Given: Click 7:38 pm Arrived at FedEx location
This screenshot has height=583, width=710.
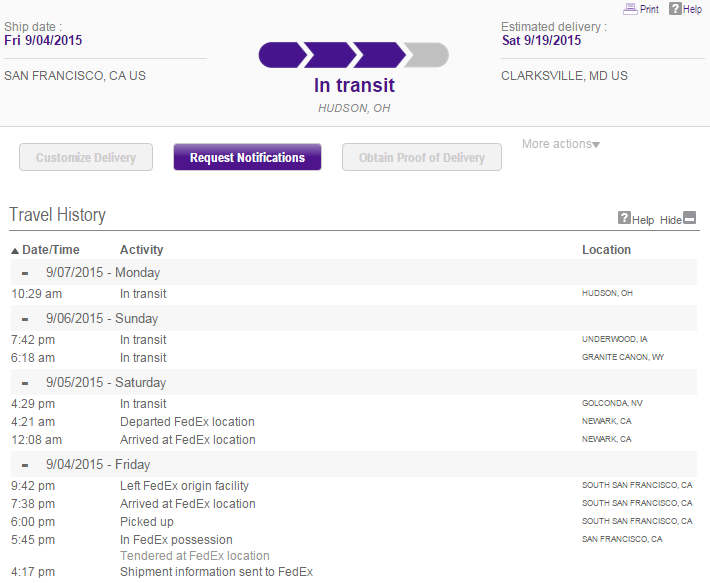Looking at the screenshot, I should 187,504.
